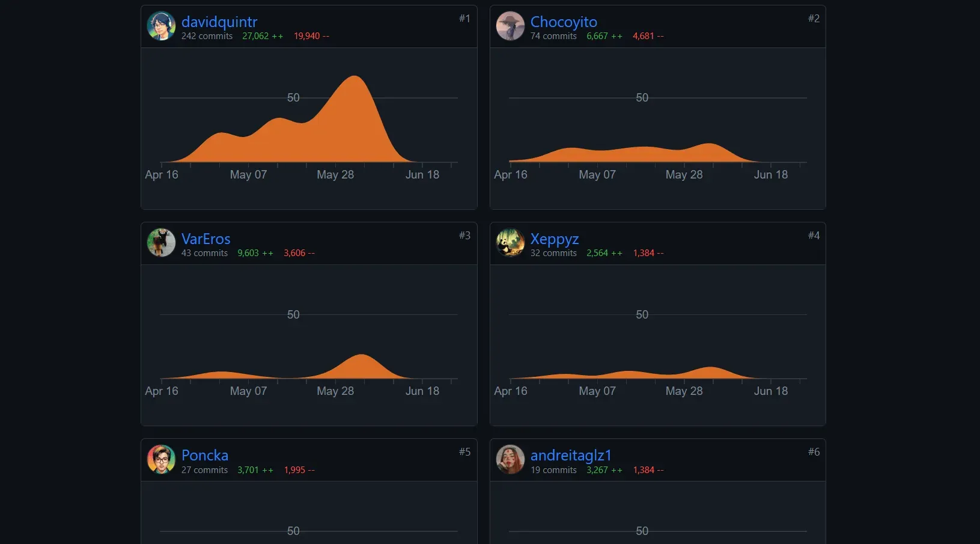Open davidquintr's profile avatar
This screenshot has height=544, width=980.
coord(162,26)
